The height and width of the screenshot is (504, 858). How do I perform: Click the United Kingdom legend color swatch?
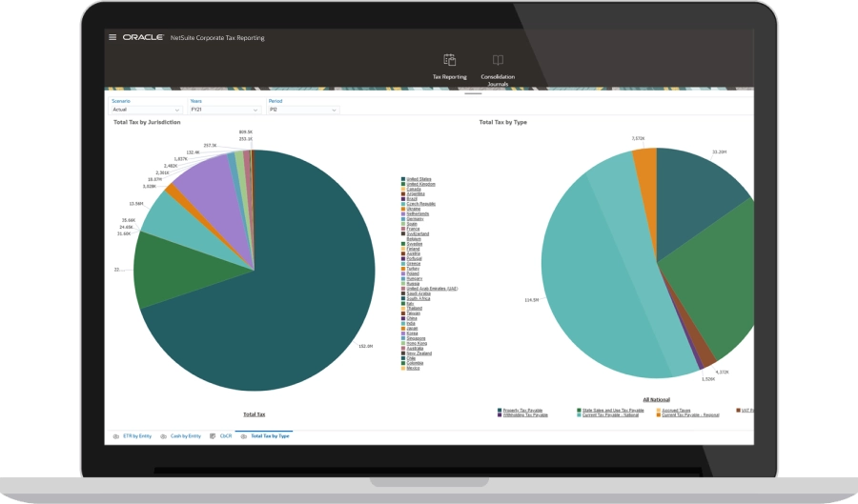point(403,184)
